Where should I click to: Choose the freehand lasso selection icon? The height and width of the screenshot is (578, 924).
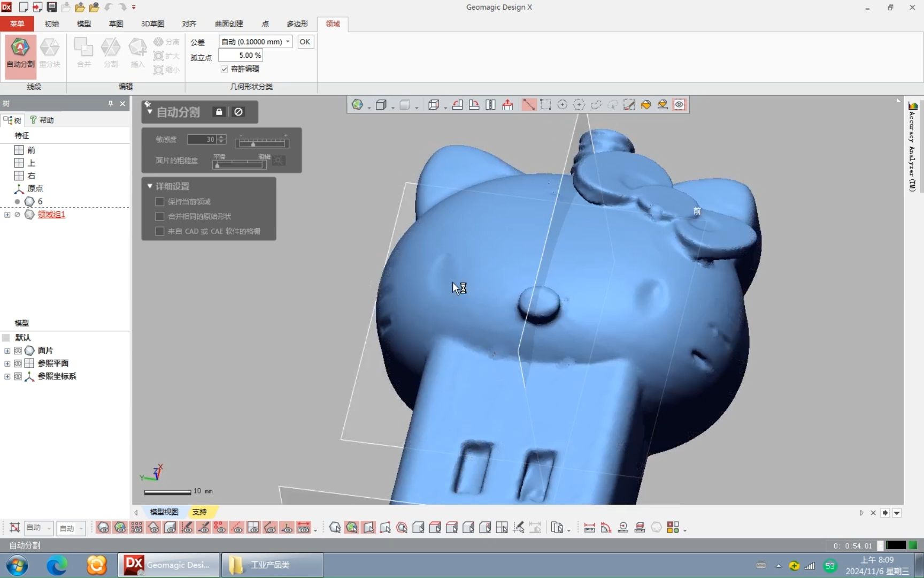click(596, 105)
